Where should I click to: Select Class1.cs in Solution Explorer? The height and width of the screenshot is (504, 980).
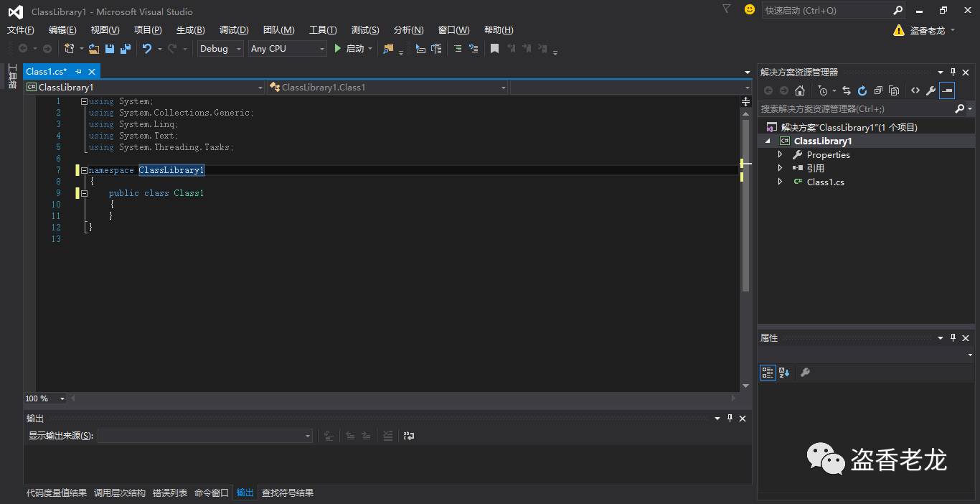click(x=825, y=182)
